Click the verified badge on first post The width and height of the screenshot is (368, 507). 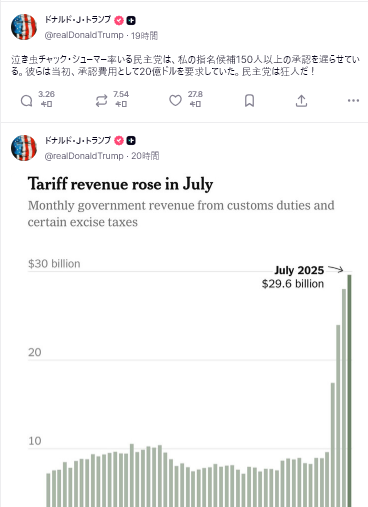pyautogui.click(x=119, y=20)
